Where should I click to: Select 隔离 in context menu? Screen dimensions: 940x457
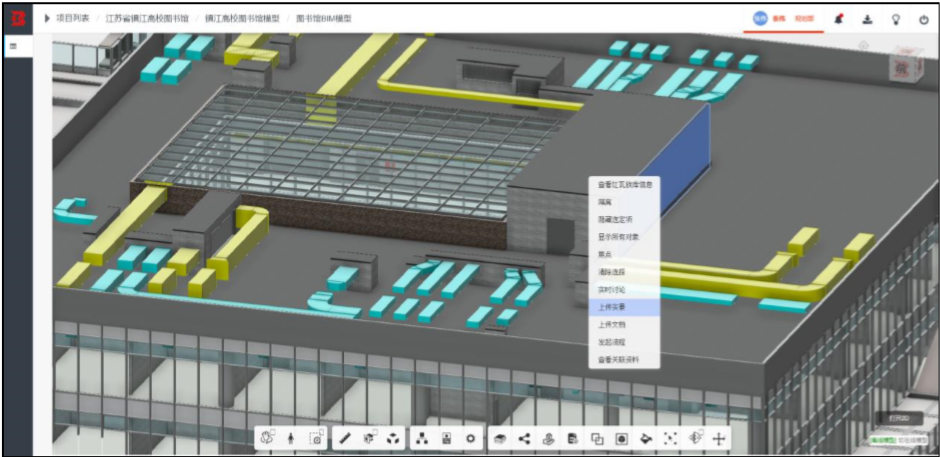[x=624, y=202]
